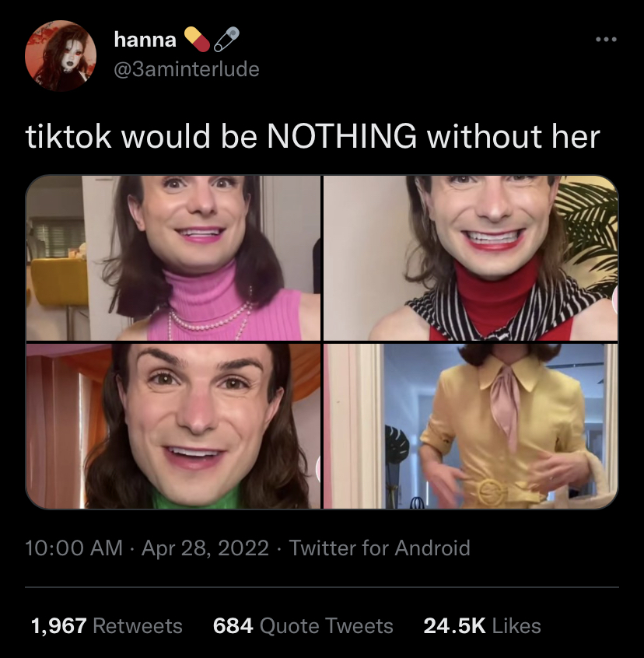Click the word tiktok in the tweet
Screen dimensions: 644x658
pyautogui.click(x=68, y=136)
